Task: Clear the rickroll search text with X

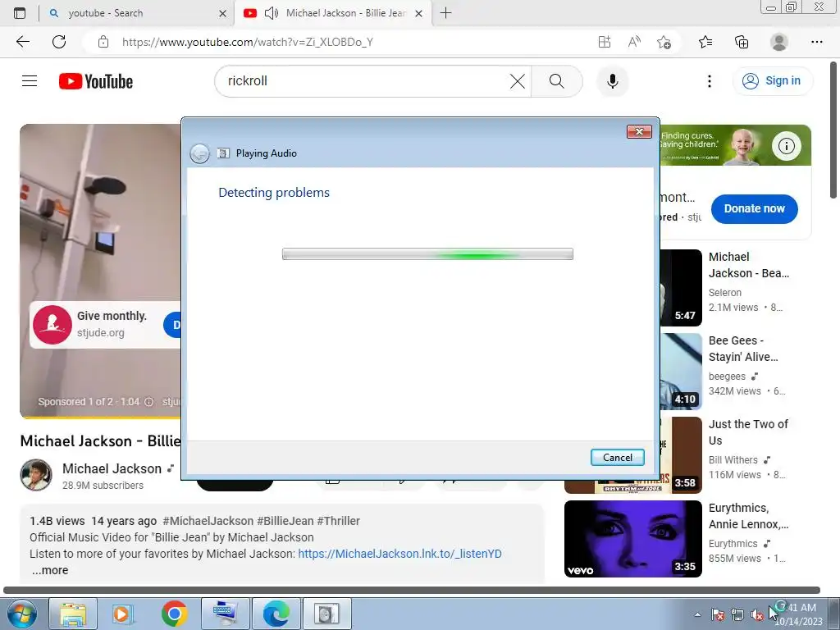Action: 517,81
